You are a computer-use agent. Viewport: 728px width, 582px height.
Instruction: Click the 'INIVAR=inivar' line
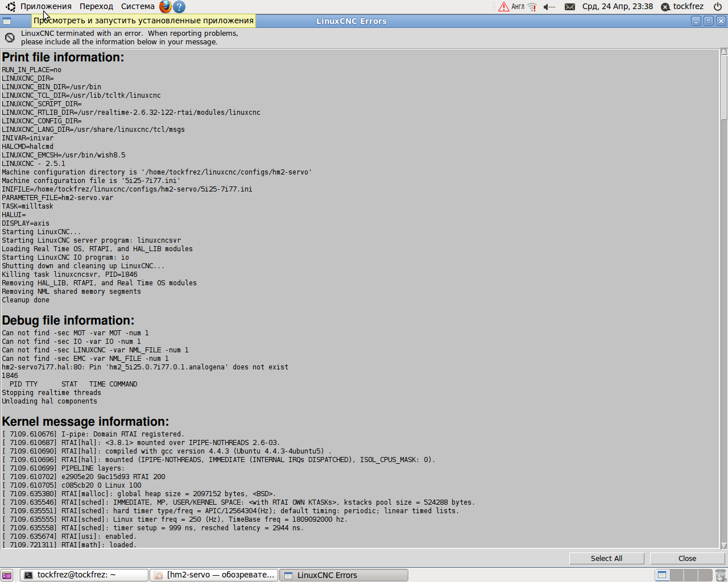tap(27, 138)
